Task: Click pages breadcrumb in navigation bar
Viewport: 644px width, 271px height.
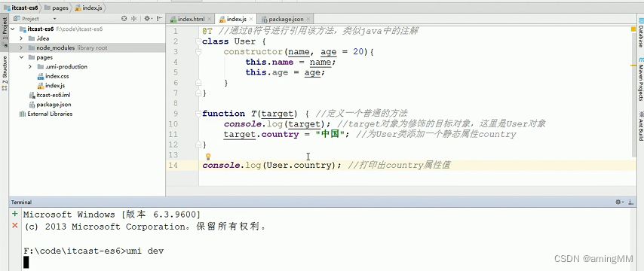Action: tap(56, 8)
